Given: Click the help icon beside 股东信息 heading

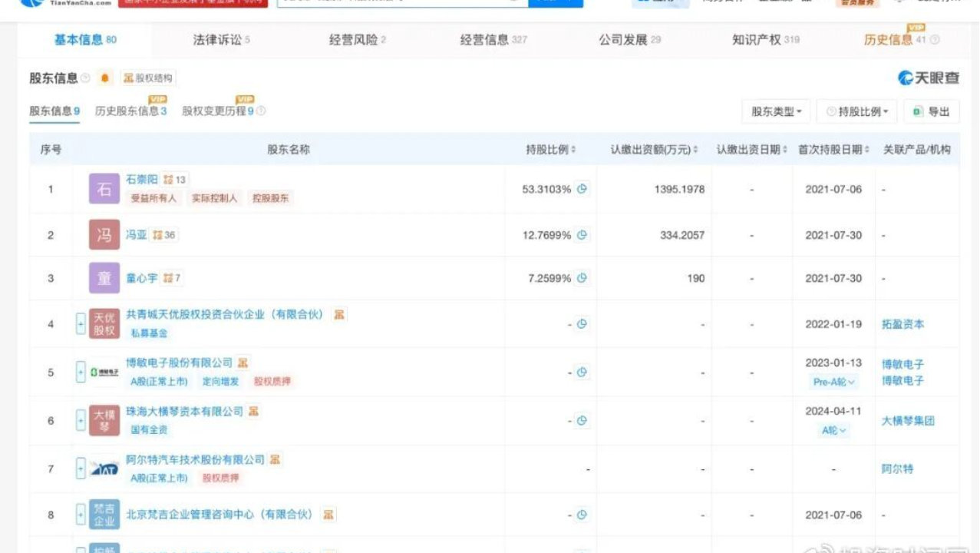Looking at the screenshot, I should click(x=85, y=78).
